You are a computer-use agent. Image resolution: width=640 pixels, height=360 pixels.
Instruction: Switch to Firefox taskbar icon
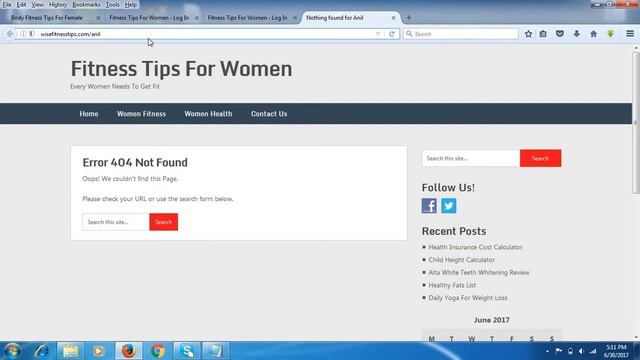point(129,351)
